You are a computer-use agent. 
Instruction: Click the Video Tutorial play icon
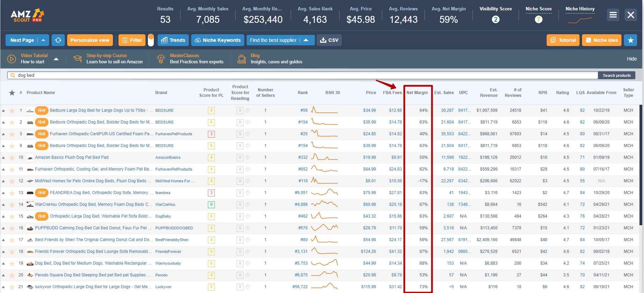click(x=11, y=59)
